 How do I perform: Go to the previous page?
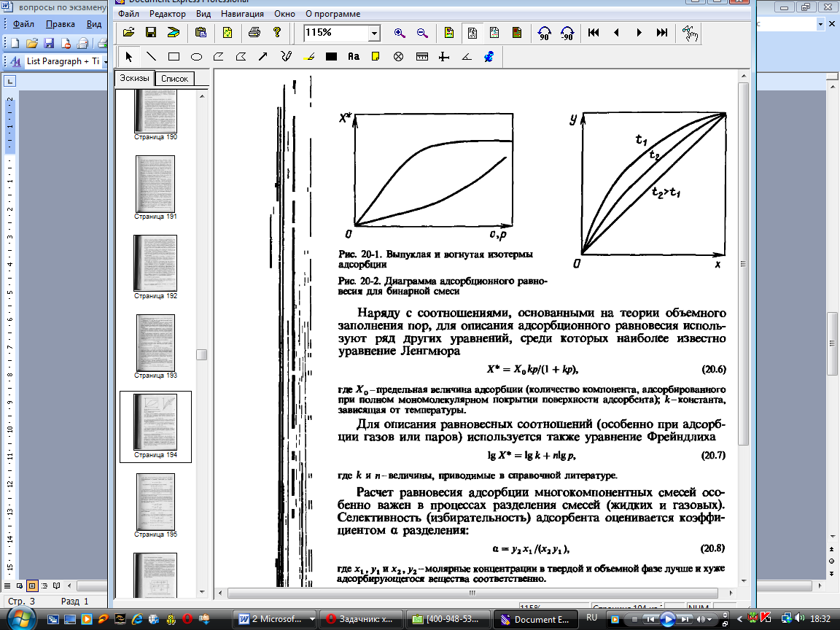coord(616,33)
